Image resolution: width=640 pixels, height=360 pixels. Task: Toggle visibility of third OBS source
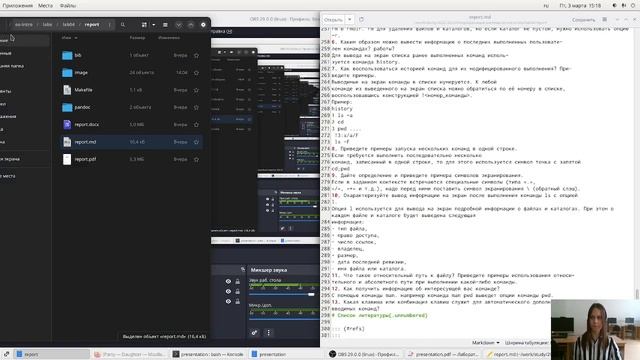point(228,302)
